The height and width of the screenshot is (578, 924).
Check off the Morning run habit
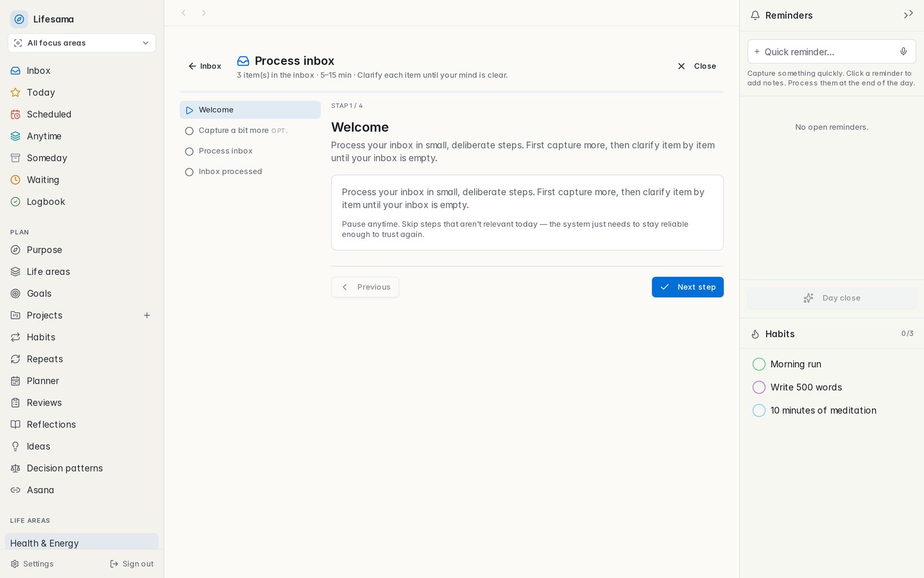[x=759, y=364]
